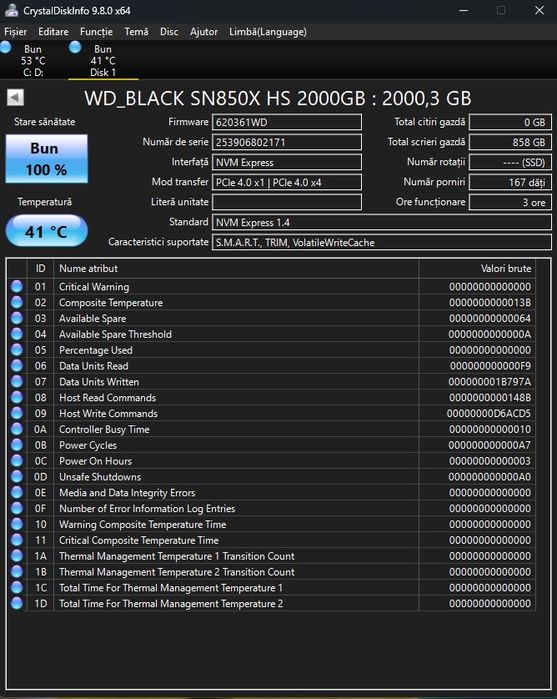557x699 pixels.
Task: Click the ID column header
Action: pyautogui.click(x=40, y=268)
